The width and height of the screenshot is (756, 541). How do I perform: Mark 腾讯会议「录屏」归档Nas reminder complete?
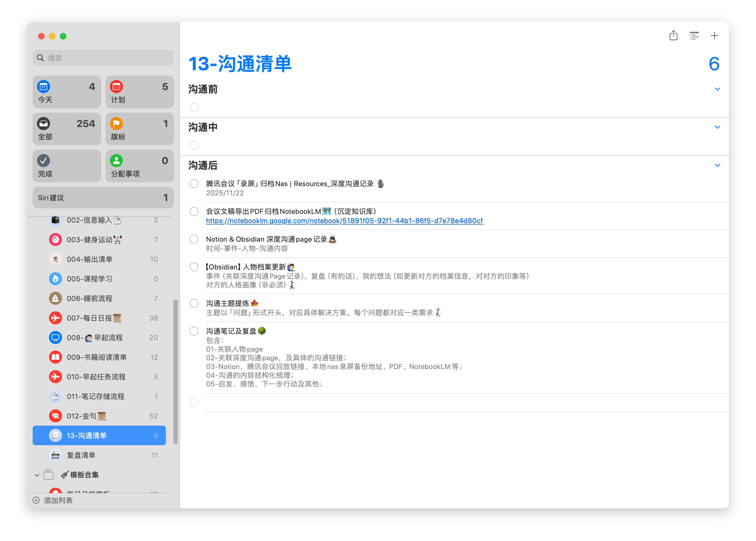[x=194, y=183]
